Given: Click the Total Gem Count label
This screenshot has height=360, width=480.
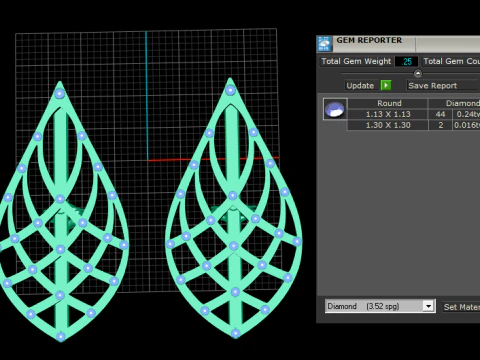Looking at the screenshot, I should coord(451,61).
